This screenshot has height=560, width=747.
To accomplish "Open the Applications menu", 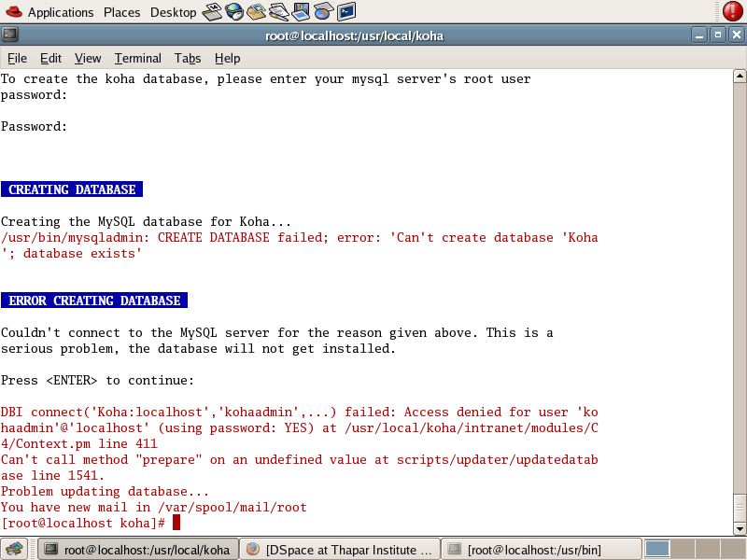I will point(61,12).
